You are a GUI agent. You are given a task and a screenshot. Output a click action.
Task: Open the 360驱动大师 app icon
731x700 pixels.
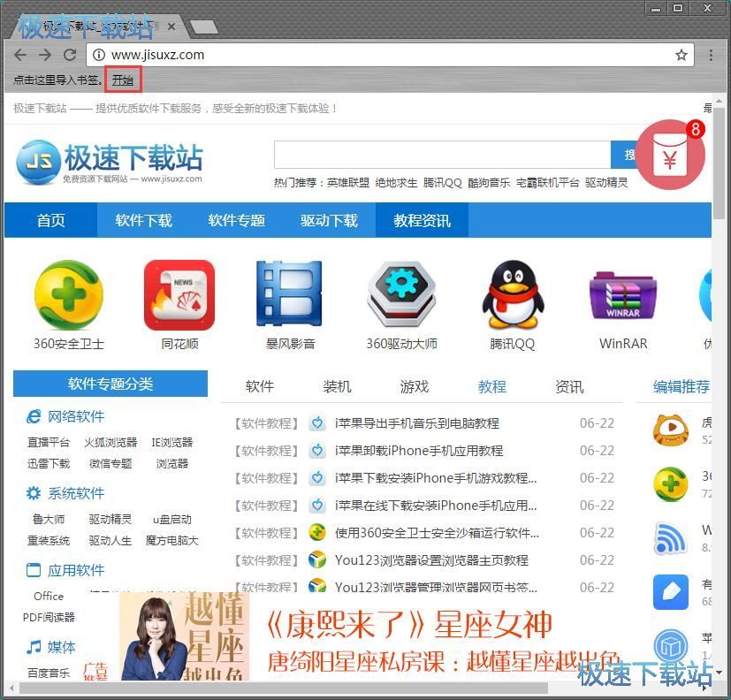pyautogui.click(x=401, y=294)
